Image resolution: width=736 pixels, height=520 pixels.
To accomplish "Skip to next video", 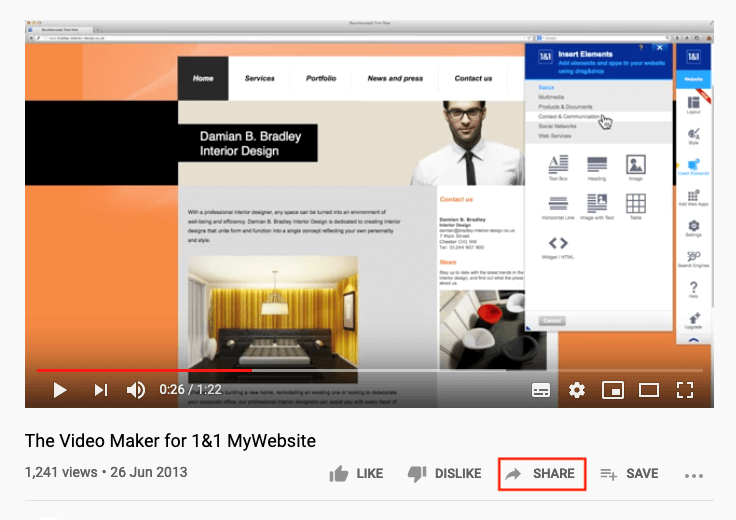I will click(x=100, y=390).
